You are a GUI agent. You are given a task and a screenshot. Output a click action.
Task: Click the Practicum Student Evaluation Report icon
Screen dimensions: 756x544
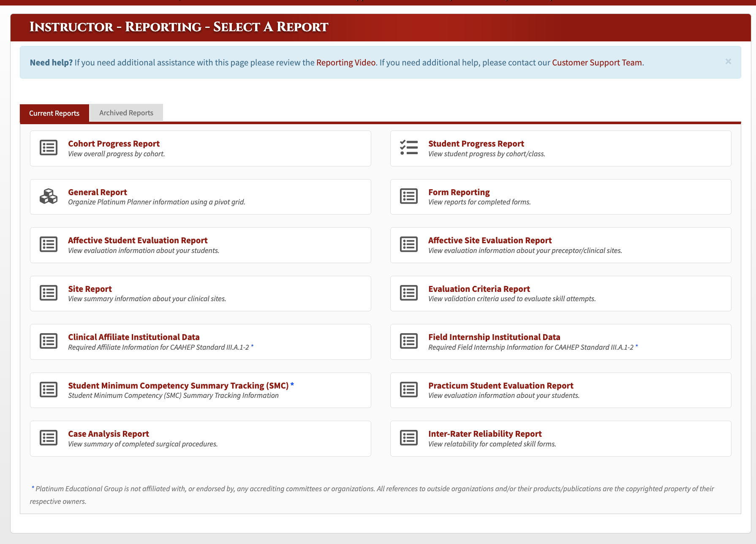(409, 390)
